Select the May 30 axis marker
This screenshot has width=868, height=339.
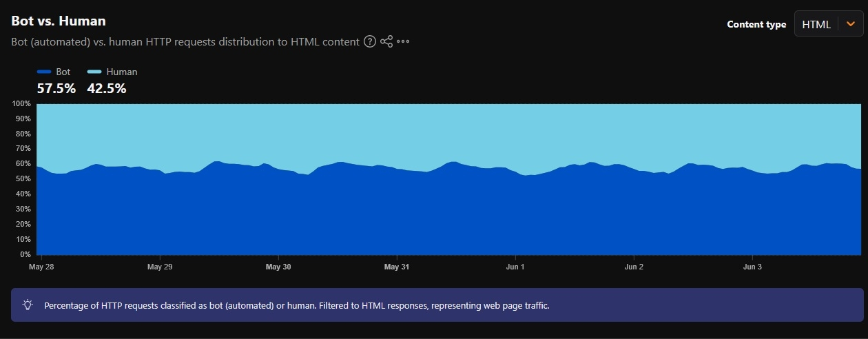pos(278,266)
